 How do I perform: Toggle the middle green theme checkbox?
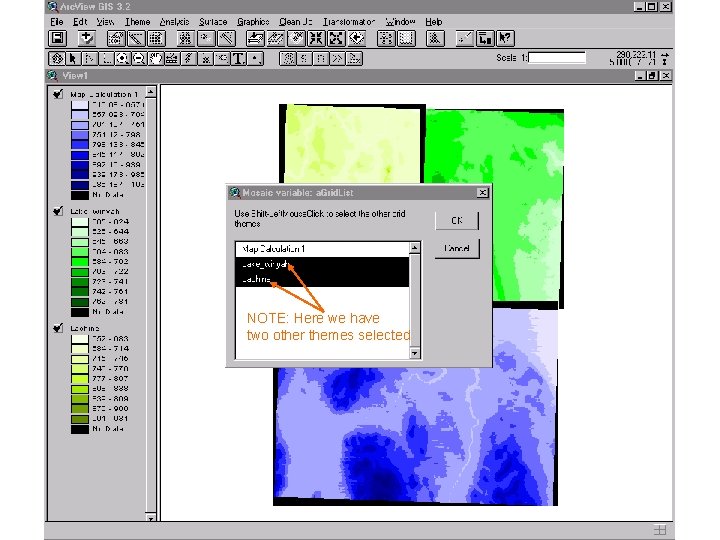point(58,211)
